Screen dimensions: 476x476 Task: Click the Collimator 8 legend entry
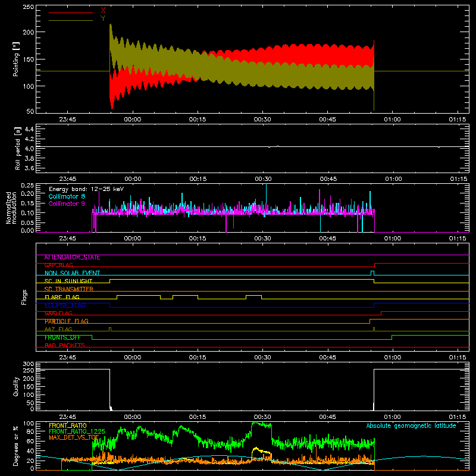67,196
